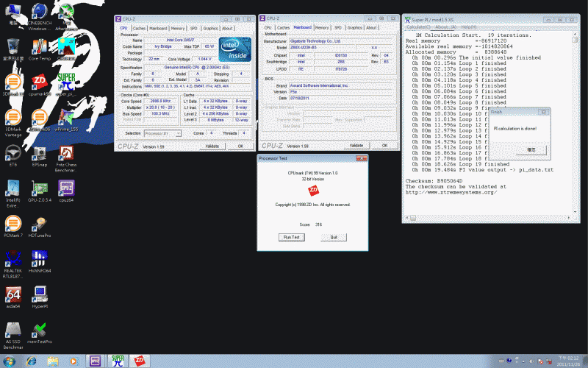This screenshot has width=588, height=368.
Task: Launch MSI Afterburner desktop shortcut
Action: 66,17
